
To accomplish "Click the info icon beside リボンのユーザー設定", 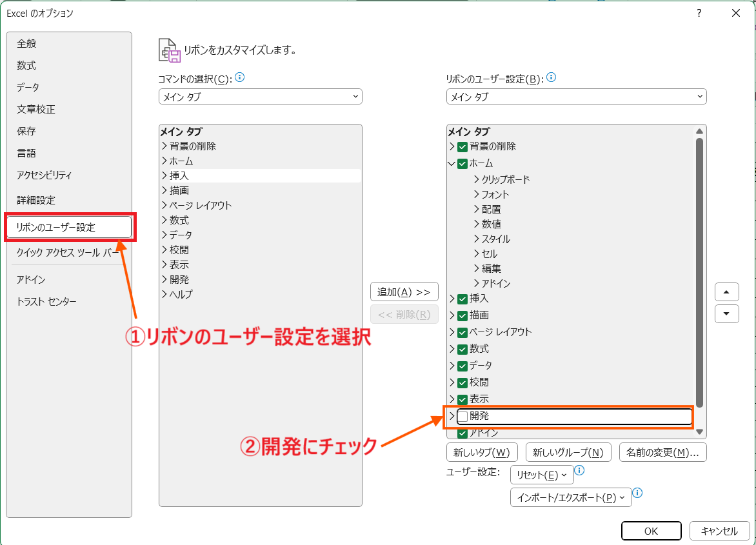I will point(551,78).
